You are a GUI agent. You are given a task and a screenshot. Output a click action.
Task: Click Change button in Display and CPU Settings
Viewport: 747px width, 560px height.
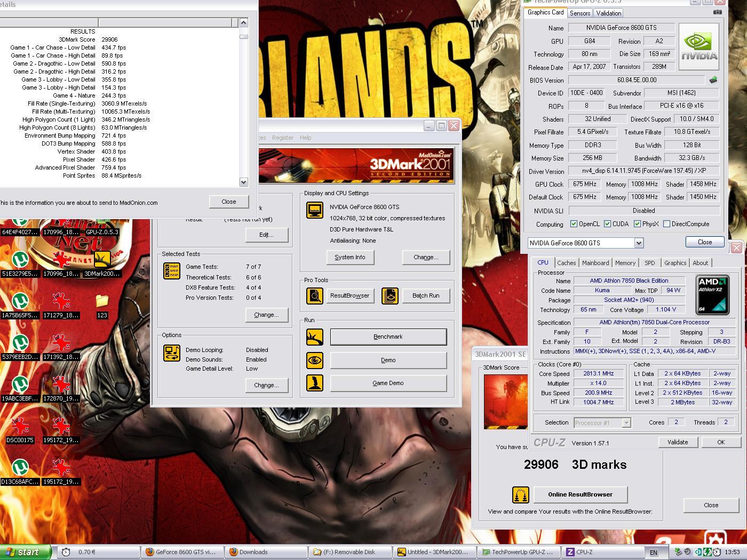click(426, 257)
